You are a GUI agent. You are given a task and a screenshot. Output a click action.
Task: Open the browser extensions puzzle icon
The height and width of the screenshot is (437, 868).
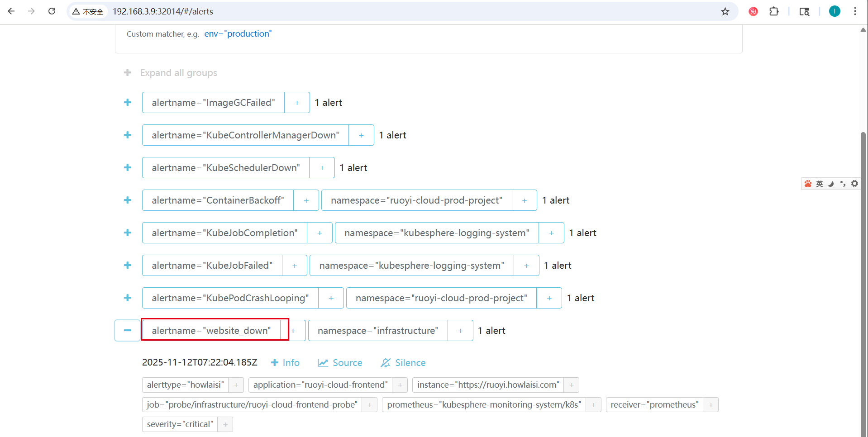tap(773, 11)
